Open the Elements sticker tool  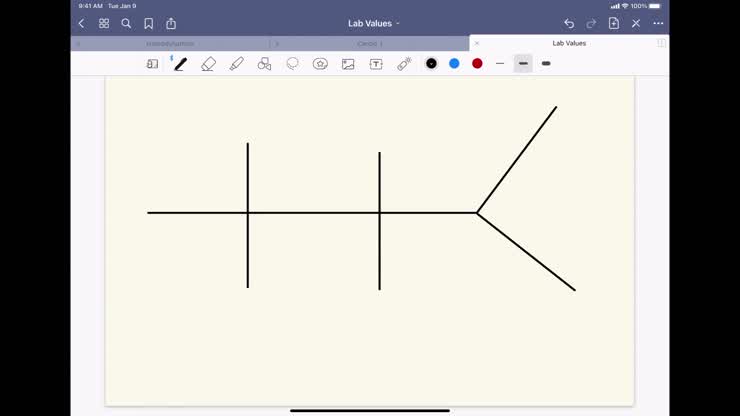[320, 63]
